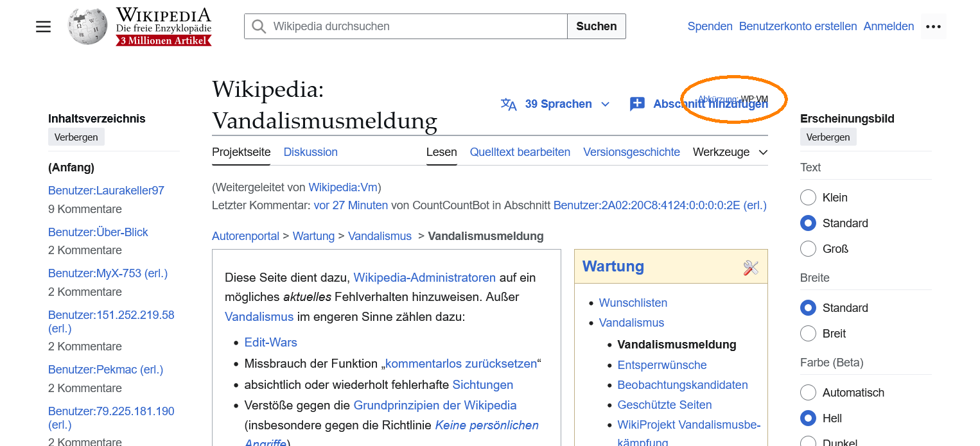Click the Wartung tools icon
This screenshot has width=980, height=446.
[751, 268]
